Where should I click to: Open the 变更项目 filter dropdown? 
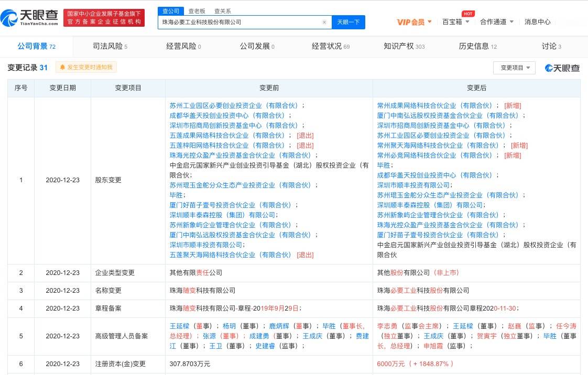pyautogui.click(x=514, y=68)
